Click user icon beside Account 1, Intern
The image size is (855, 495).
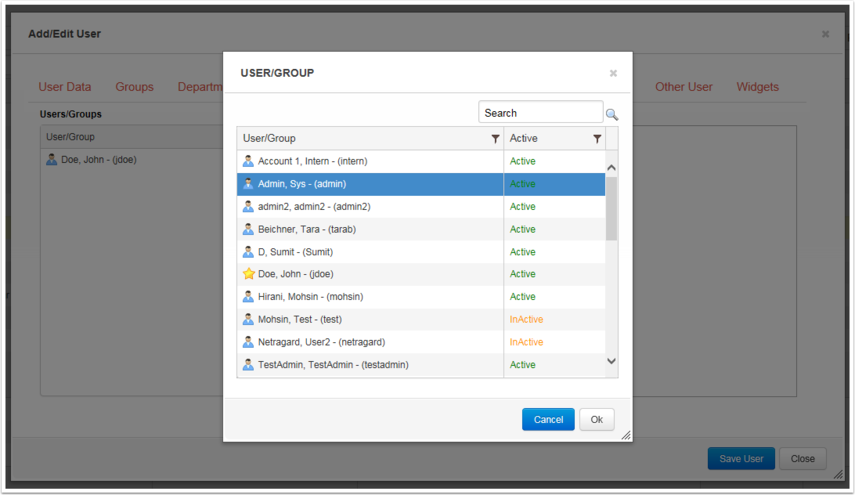coord(248,161)
